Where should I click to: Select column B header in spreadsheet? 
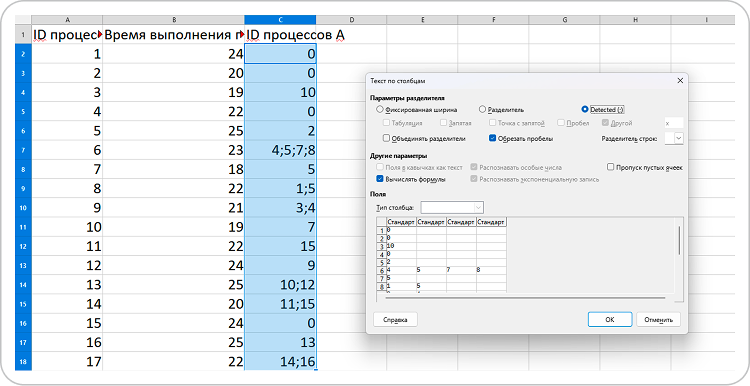[x=174, y=20]
